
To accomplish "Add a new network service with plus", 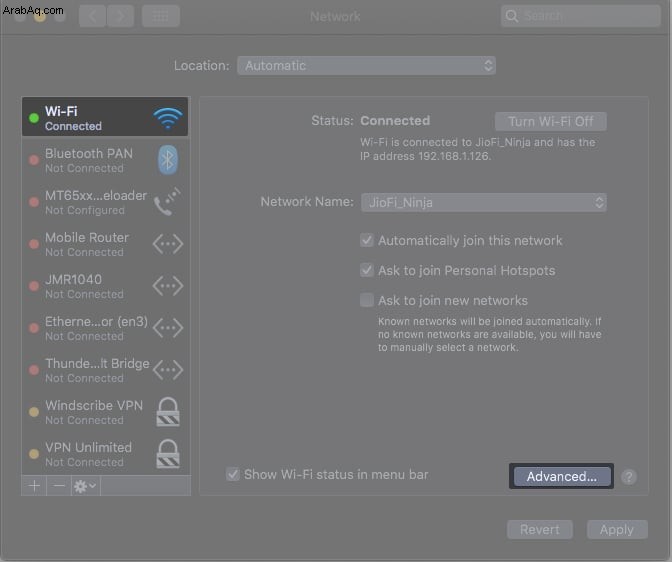I will pos(34,486).
